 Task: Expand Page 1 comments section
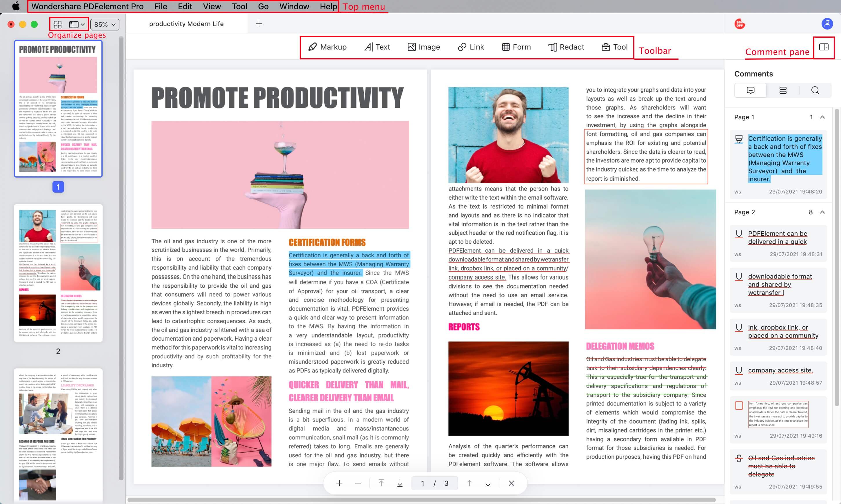[x=823, y=116]
